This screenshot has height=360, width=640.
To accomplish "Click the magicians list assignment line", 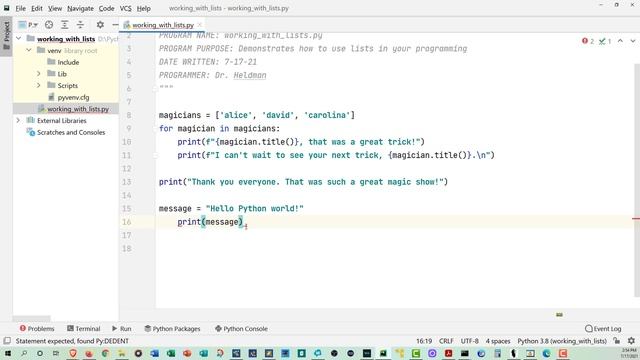I will point(257,115).
